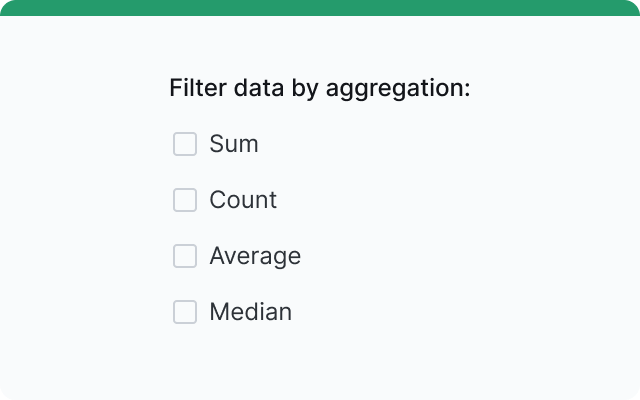Enable filtering by Count aggregation
This screenshot has width=640, height=400.
tap(185, 200)
